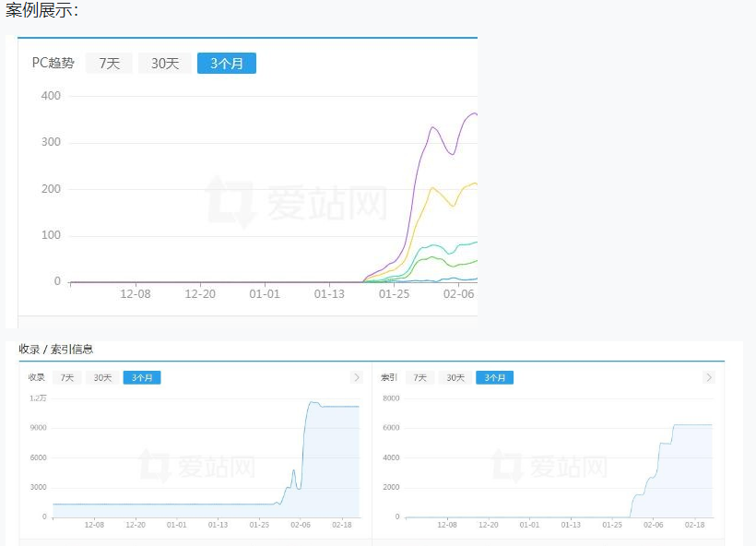Image resolution: width=756 pixels, height=546 pixels.
Task: Switch PC趋势 chart to 30天 view
Action: (164, 63)
